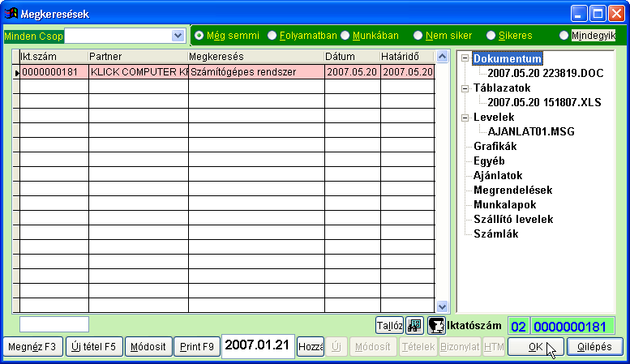
Task: Select the Dokumentum tree item
Action: point(508,58)
